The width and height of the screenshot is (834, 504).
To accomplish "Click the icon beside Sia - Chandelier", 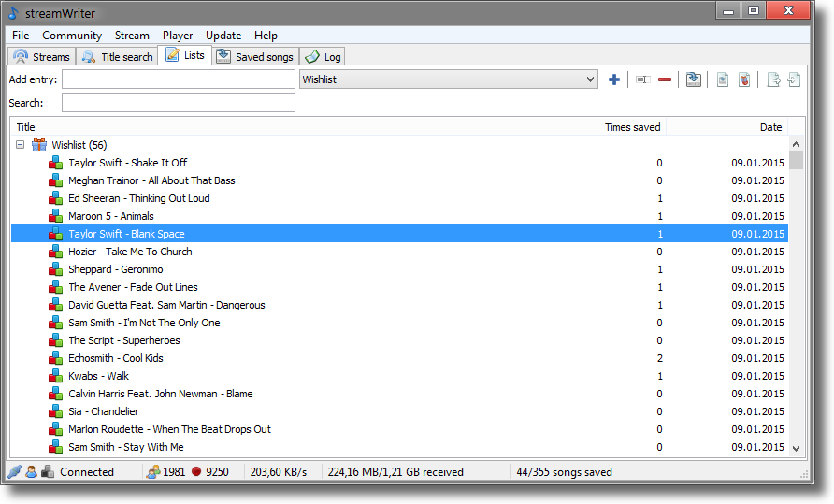I will pos(56,411).
